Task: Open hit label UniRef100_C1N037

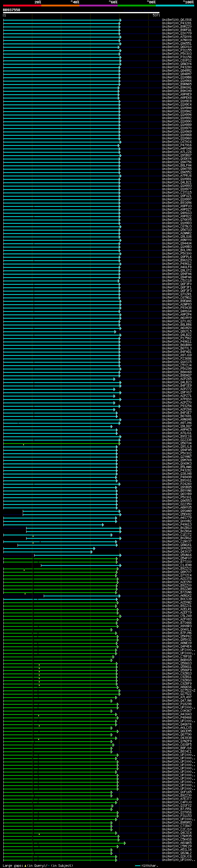Action: click(177, 541)
